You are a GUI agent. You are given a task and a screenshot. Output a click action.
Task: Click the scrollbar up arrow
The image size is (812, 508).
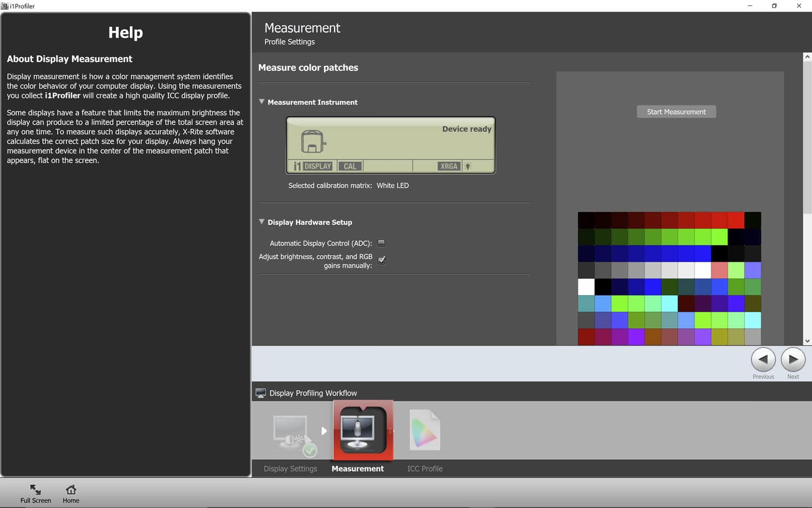point(807,56)
